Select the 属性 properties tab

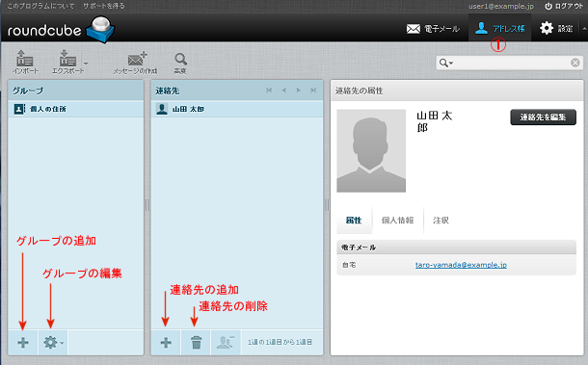pyautogui.click(x=354, y=221)
